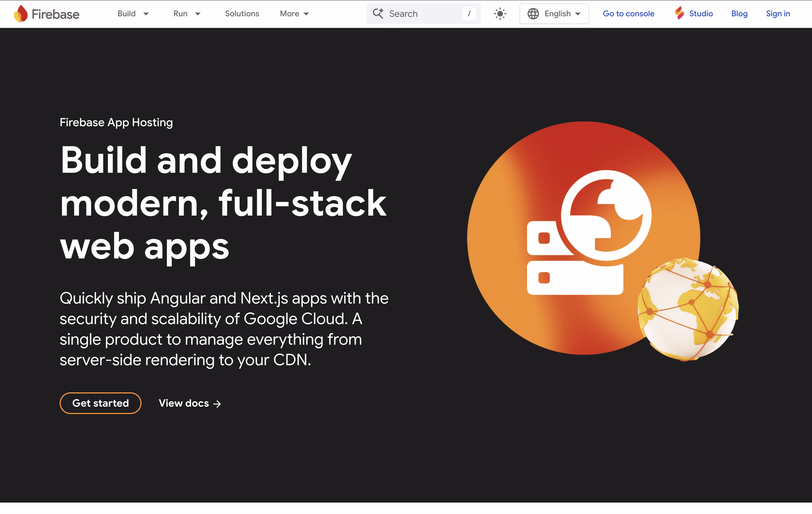Image resolution: width=812 pixels, height=514 pixels.
Task: Focus the Search input field
Action: (x=421, y=14)
